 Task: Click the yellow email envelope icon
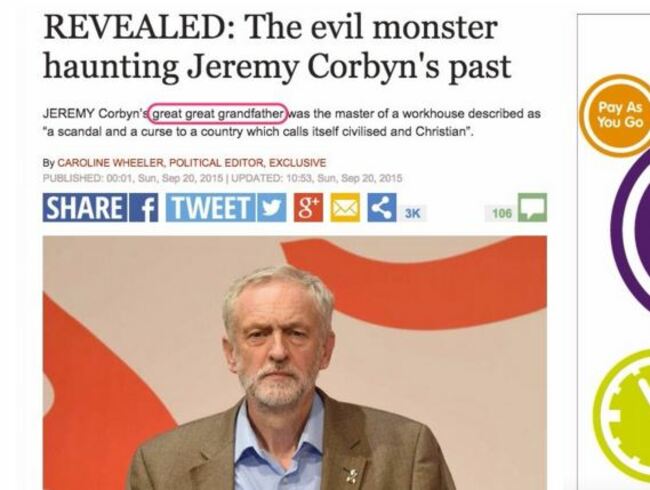coord(345,208)
